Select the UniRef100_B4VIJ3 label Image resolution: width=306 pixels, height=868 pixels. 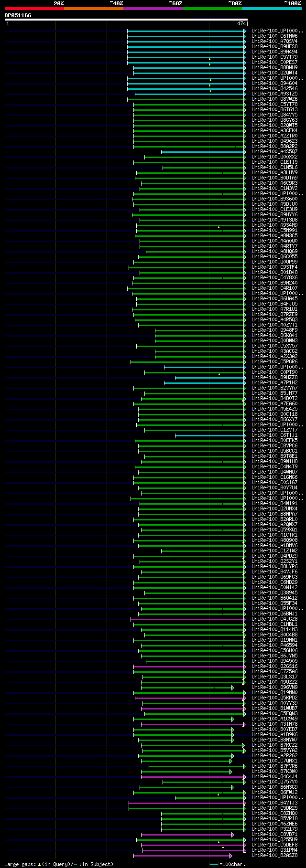tap(274, 803)
